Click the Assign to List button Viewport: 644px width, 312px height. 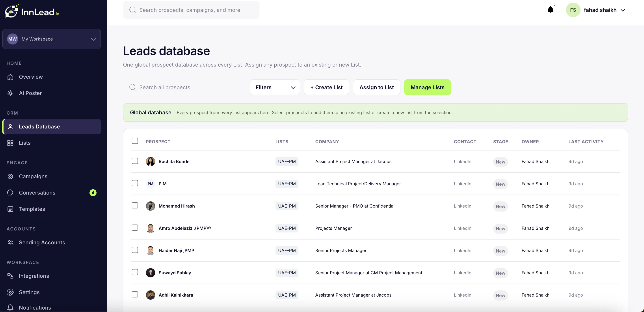[x=376, y=87]
